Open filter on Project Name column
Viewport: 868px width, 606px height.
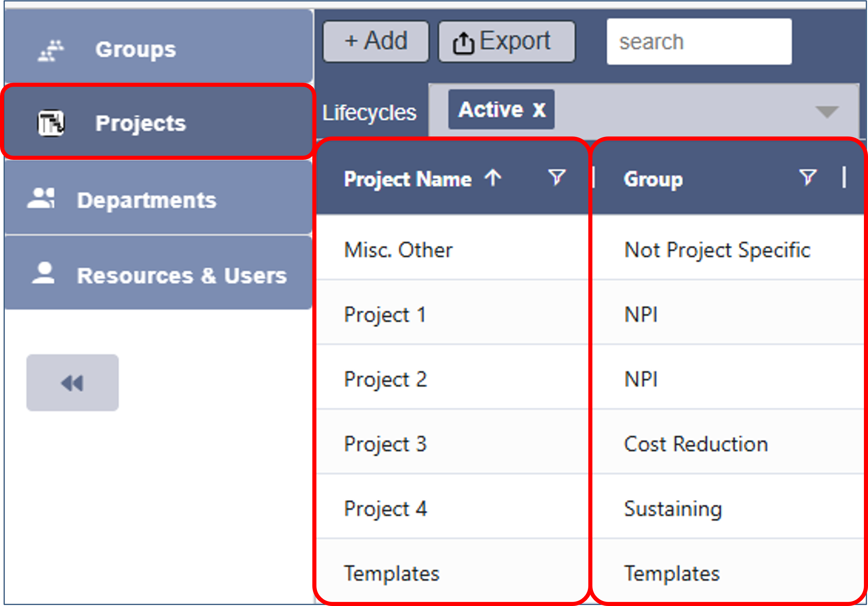[556, 177]
